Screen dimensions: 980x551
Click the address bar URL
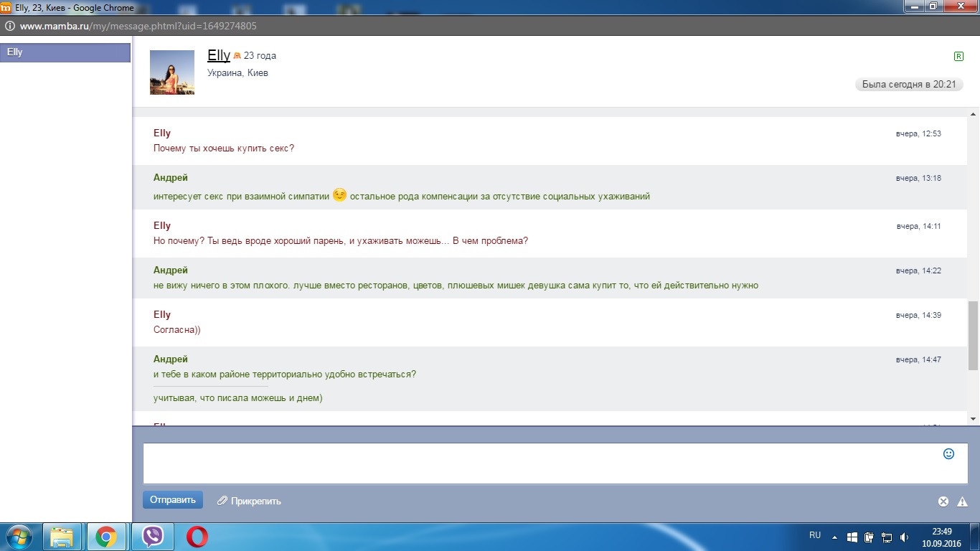tap(138, 26)
